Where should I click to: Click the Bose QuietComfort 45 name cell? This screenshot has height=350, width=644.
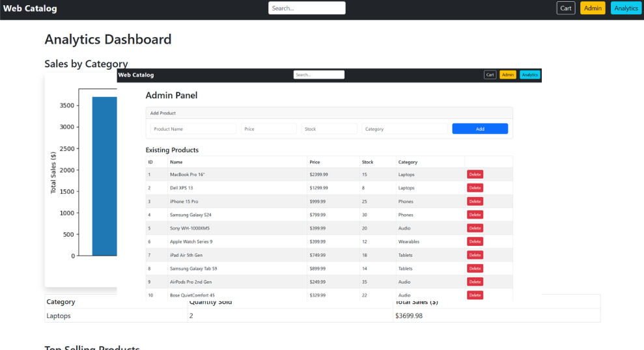pos(237,295)
